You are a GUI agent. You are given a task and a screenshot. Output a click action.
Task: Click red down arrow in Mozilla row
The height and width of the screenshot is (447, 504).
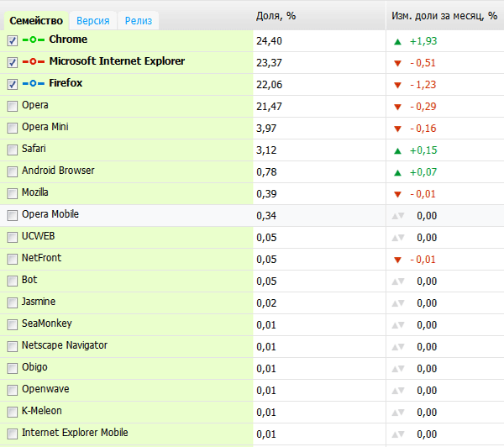397,194
